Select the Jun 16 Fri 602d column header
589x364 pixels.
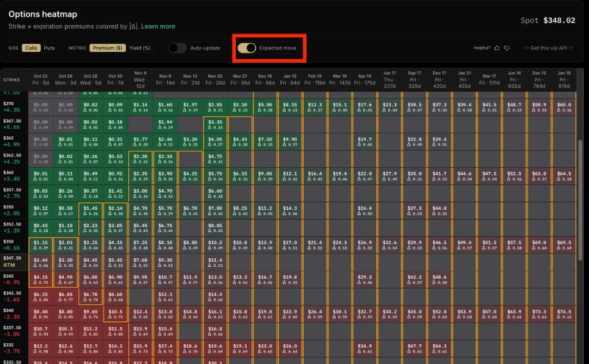[x=514, y=79]
